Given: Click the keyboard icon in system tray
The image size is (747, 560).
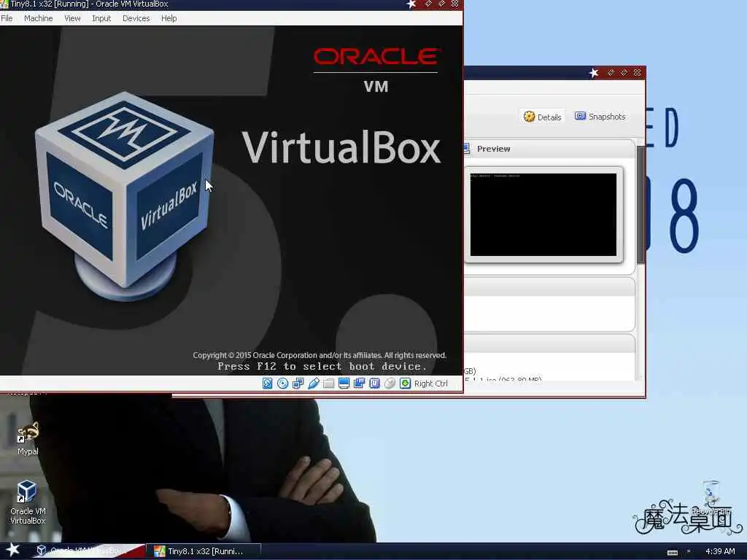Looking at the screenshot, I should pos(672,552).
